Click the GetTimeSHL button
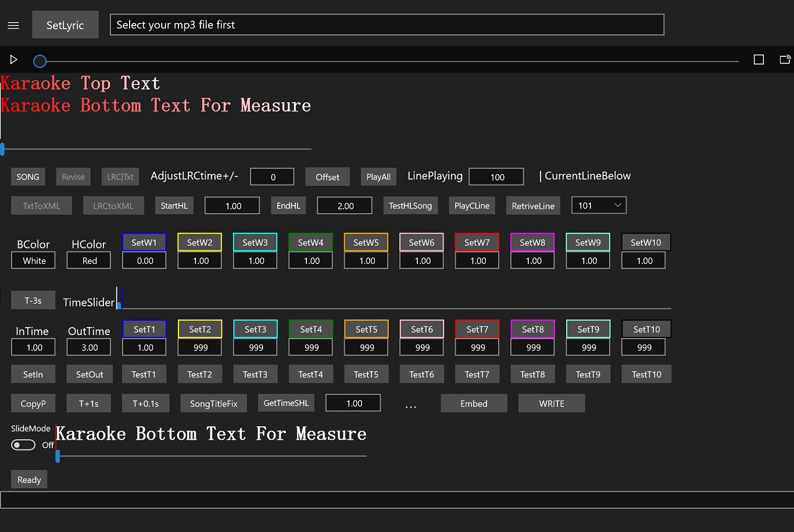 pyautogui.click(x=286, y=403)
